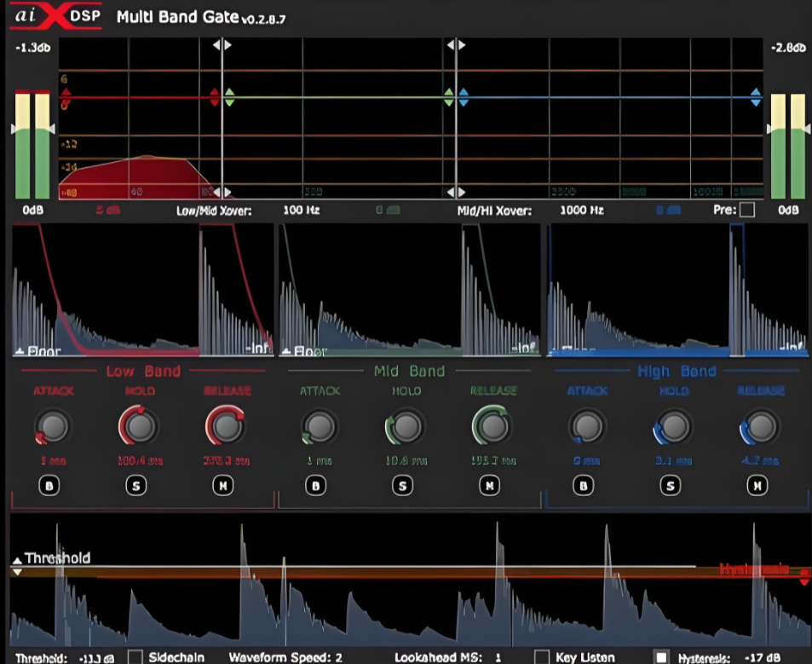Solo the Low Band with S button
This screenshot has width=812, height=664.
(x=136, y=486)
